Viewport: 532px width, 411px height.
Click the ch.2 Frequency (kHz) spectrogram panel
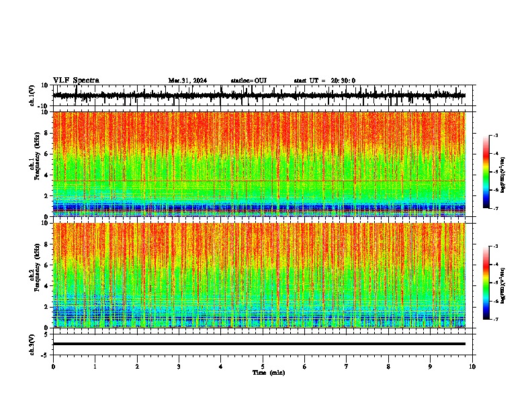(x=263, y=275)
